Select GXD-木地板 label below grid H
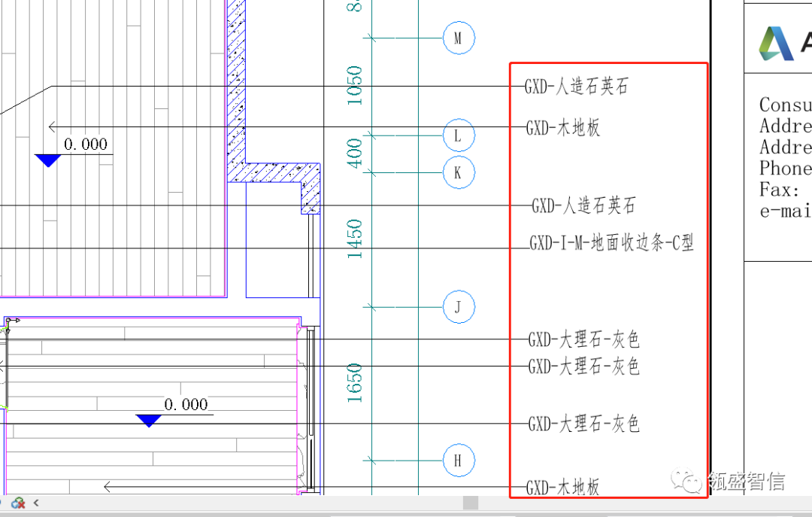The width and height of the screenshot is (812, 517). pyautogui.click(x=563, y=488)
